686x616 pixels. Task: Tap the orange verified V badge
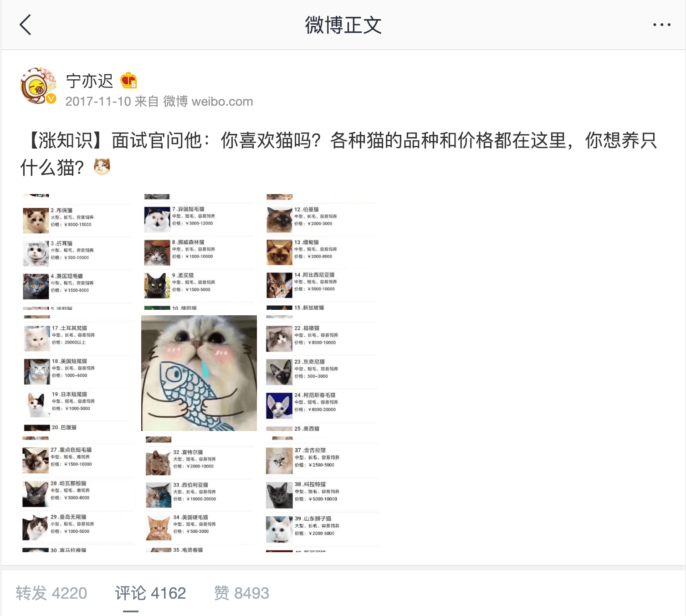coord(51,98)
